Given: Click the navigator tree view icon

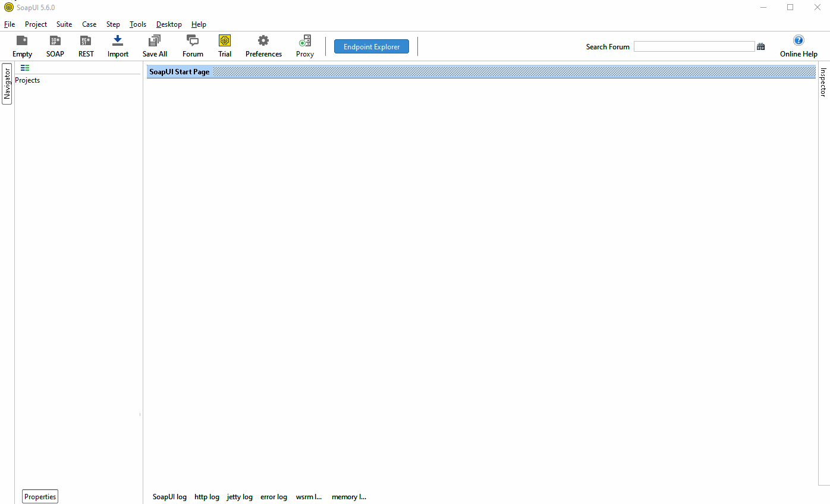Looking at the screenshot, I should click(x=25, y=68).
